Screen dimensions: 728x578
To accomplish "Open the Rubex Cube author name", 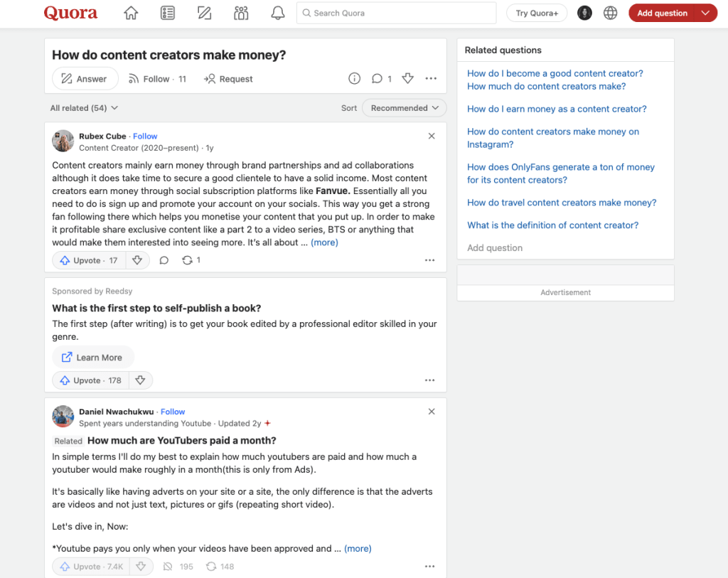I will (x=102, y=136).
